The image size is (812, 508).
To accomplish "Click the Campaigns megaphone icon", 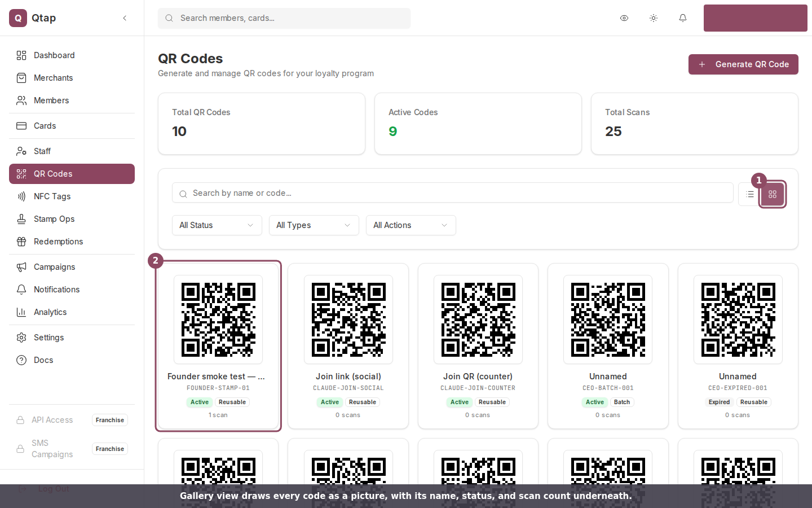I will coord(21,267).
